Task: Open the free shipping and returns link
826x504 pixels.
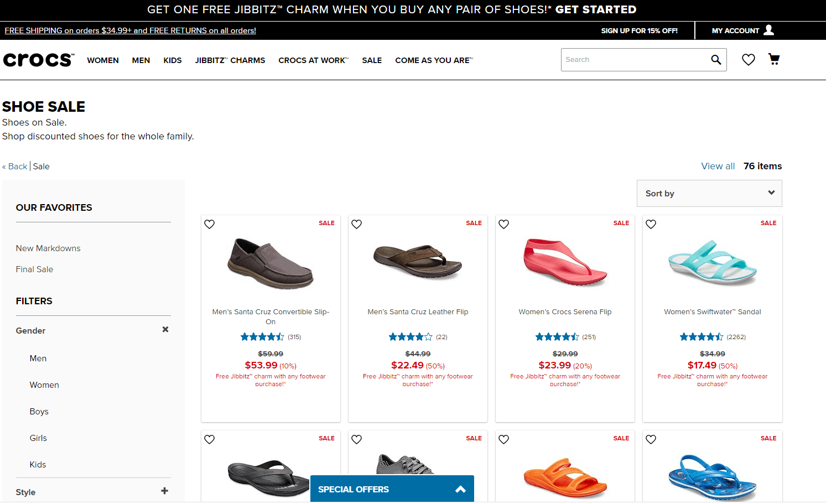Action: point(131,30)
